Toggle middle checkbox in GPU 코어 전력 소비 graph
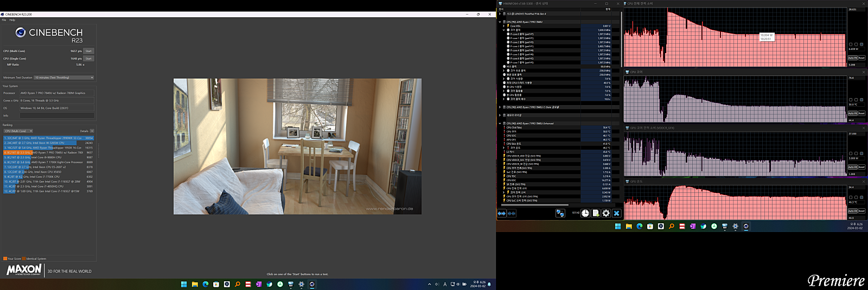The height and width of the screenshot is (290, 868). 856,153
